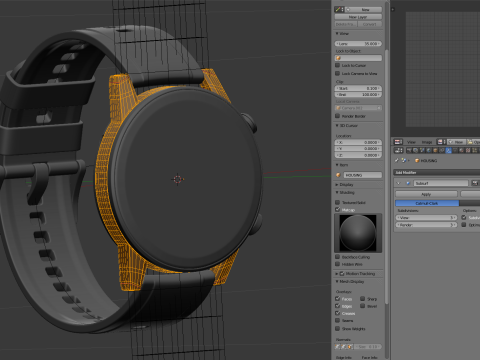Enable Optimal Display option checkbox
The image size is (480, 360).
pyautogui.click(x=464, y=225)
